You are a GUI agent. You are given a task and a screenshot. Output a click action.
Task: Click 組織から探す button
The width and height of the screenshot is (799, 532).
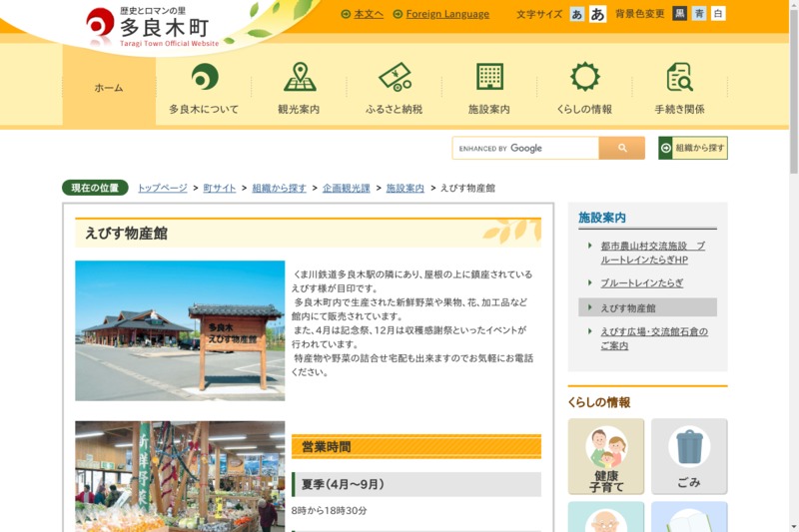693,149
